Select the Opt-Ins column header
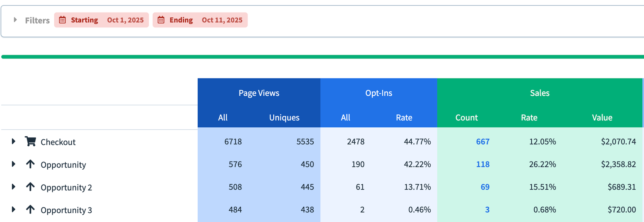 pyautogui.click(x=378, y=93)
